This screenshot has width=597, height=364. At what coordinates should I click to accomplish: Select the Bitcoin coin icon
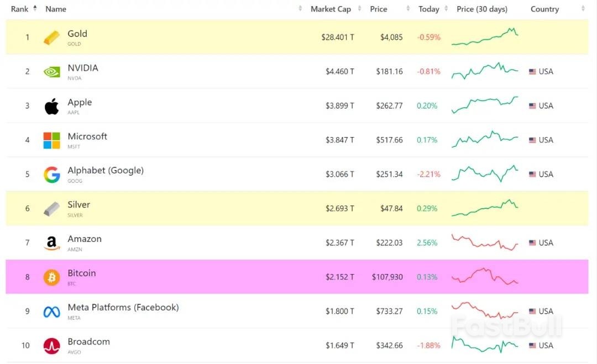[51, 277]
